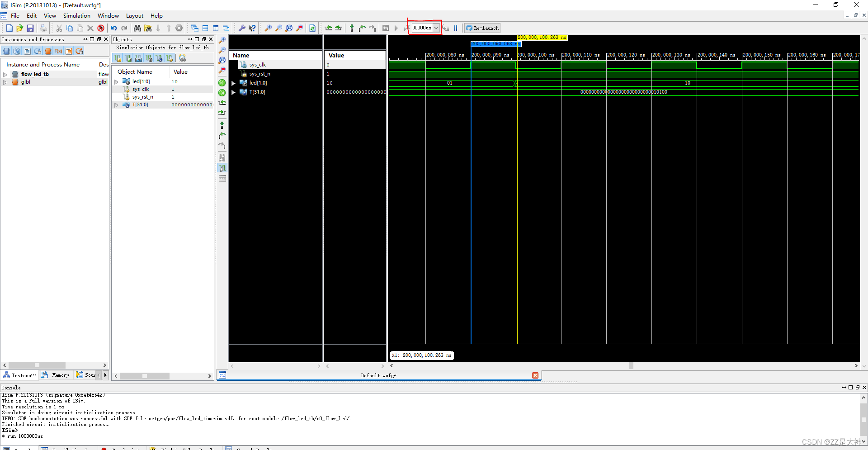Viewport: 868px width, 450px height.
Task: Click the waveform horizontal scrollbar thumb
Action: [631, 365]
